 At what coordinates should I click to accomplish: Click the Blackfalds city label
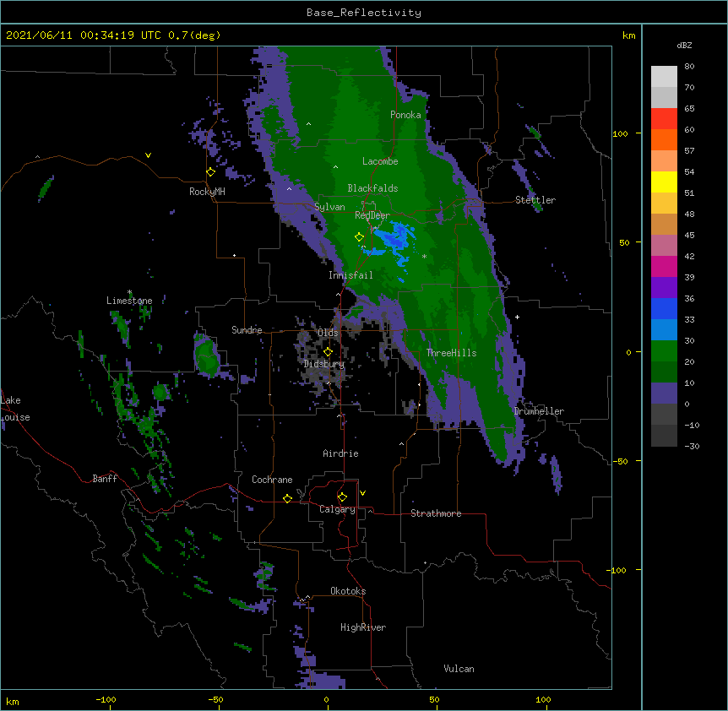pos(372,188)
